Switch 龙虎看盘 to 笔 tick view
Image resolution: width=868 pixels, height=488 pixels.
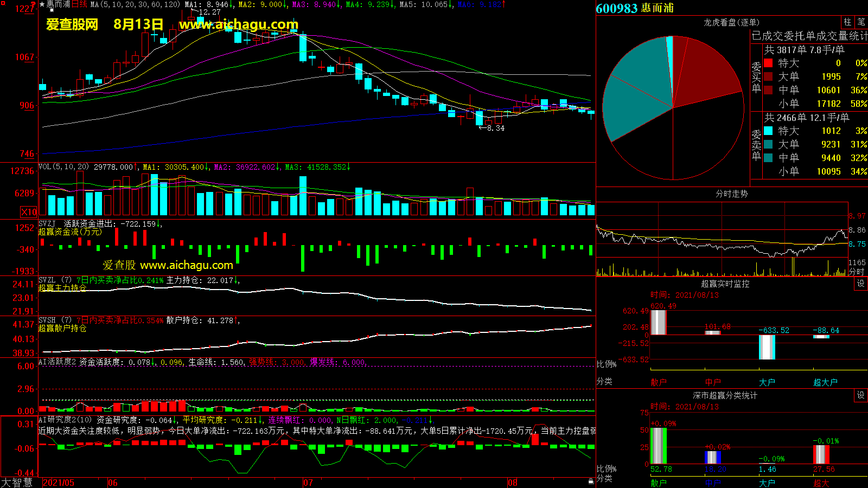(861, 22)
